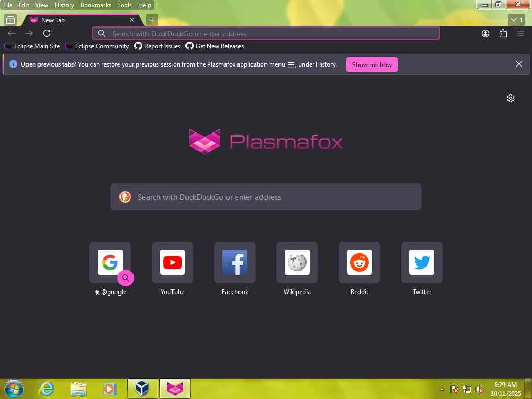532x399 pixels.
Task: Click the Wikipedia label text
Action: pos(297,292)
